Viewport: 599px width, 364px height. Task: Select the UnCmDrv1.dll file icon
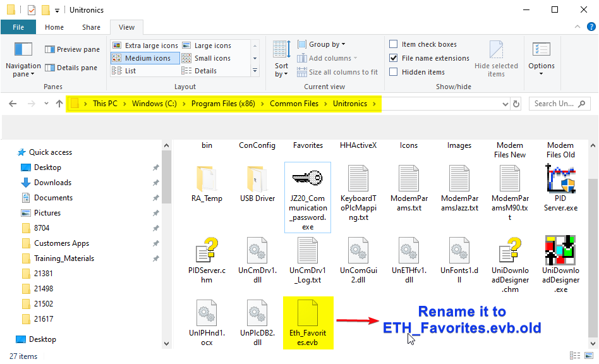tap(257, 251)
